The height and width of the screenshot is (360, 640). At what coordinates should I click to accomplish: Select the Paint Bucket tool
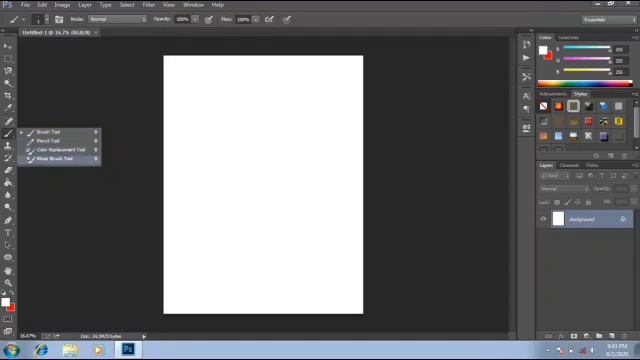pyautogui.click(x=8, y=182)
